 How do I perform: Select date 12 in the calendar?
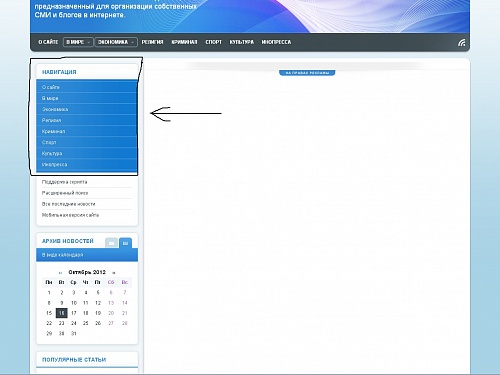coord(98,303)
